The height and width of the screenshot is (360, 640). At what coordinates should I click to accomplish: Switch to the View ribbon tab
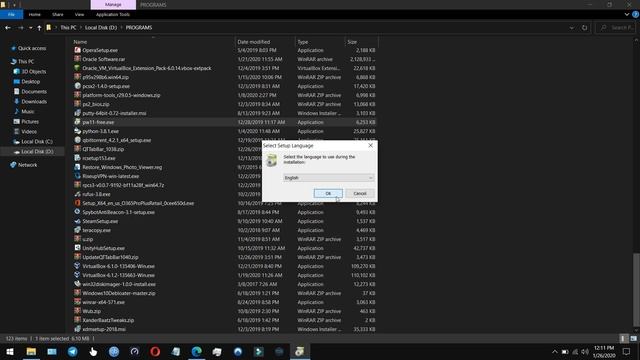(x=79, y=14)
